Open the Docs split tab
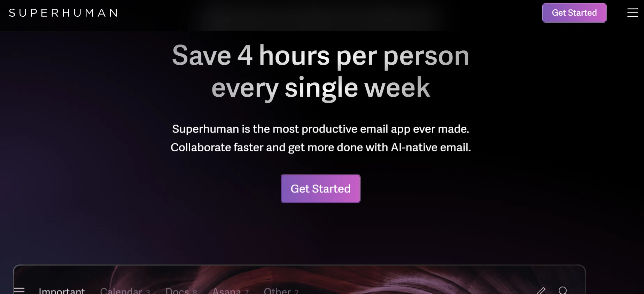 click(177, 291)
